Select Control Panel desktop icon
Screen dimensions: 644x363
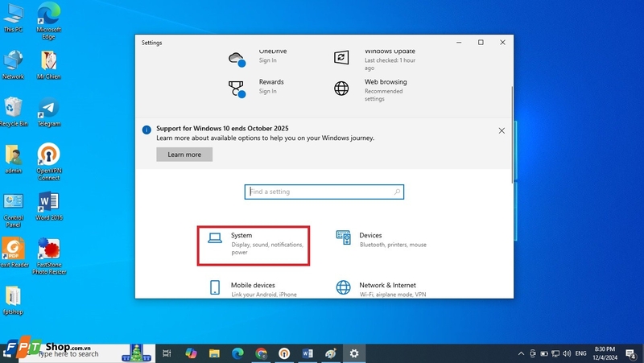pos(13,210)
